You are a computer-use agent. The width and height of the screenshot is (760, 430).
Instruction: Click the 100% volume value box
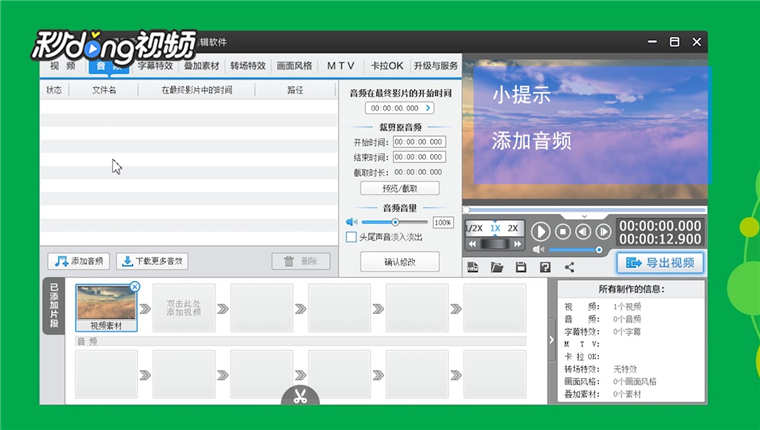coord(443,223)
